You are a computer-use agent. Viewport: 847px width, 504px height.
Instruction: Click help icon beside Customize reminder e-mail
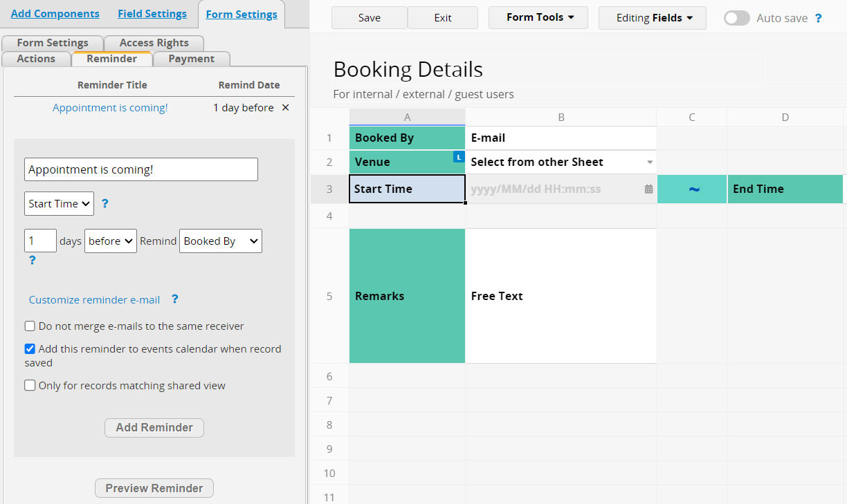click(175, 299)
